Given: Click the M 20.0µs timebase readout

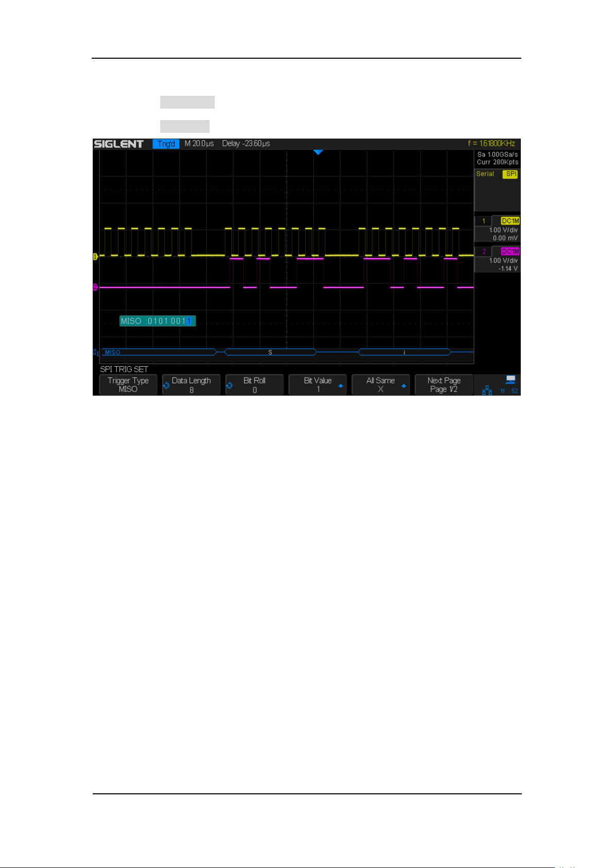Looking at the screenshot, I should (199, 144).
